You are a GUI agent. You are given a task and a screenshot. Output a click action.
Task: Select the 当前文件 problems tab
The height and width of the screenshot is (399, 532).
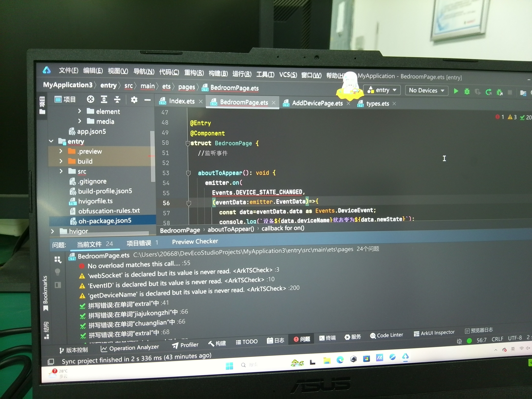point(95,244)
